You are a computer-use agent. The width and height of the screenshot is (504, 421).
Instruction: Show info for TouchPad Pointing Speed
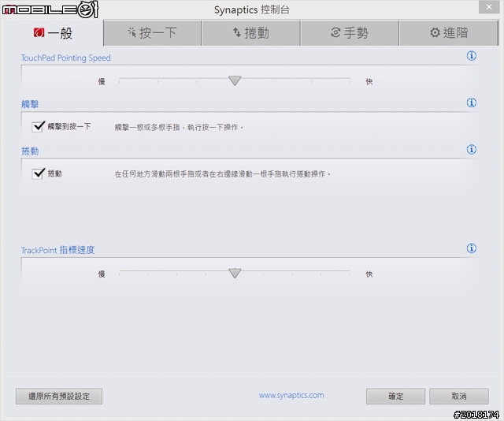[471, 56]
